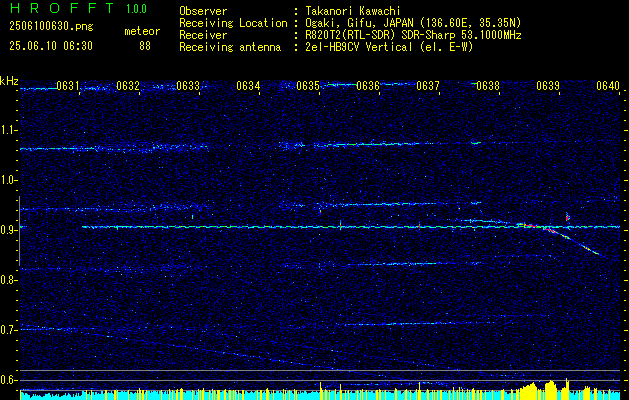Image resolution: width=629 pixels, height=400 pixels.
Task: Click the kHz axis unit label
Action: 9,81
